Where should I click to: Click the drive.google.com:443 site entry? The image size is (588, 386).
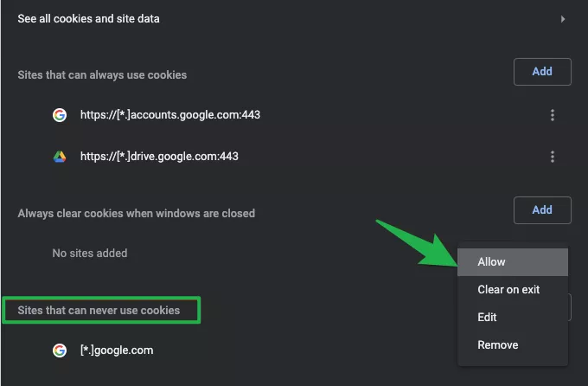pyautogui.click(x=159, y=157)
